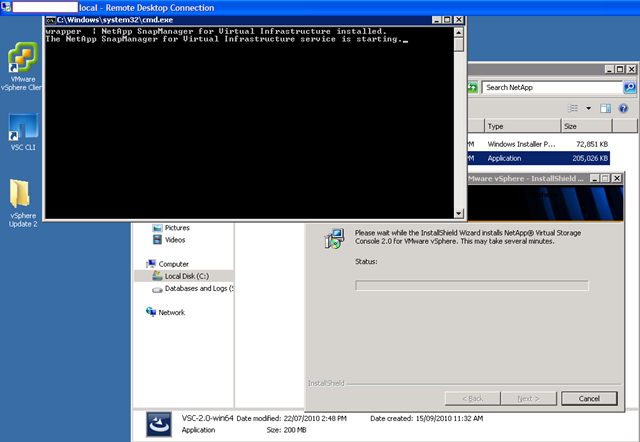Click the green refresh icon beside search box
Image resolution: width=640 pixels, height=442 pixels.
tap(472, 87)
